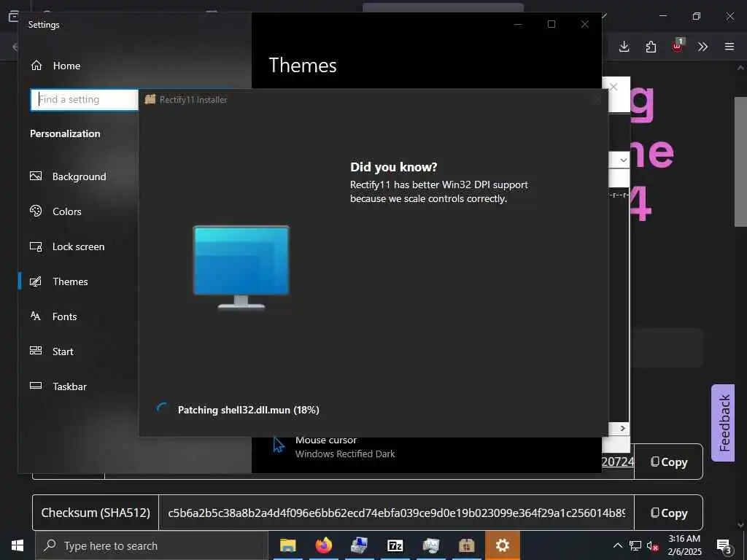Click the muted volume tray icon
The width and height of the screenshot is (747, 560).
point(652,546)
